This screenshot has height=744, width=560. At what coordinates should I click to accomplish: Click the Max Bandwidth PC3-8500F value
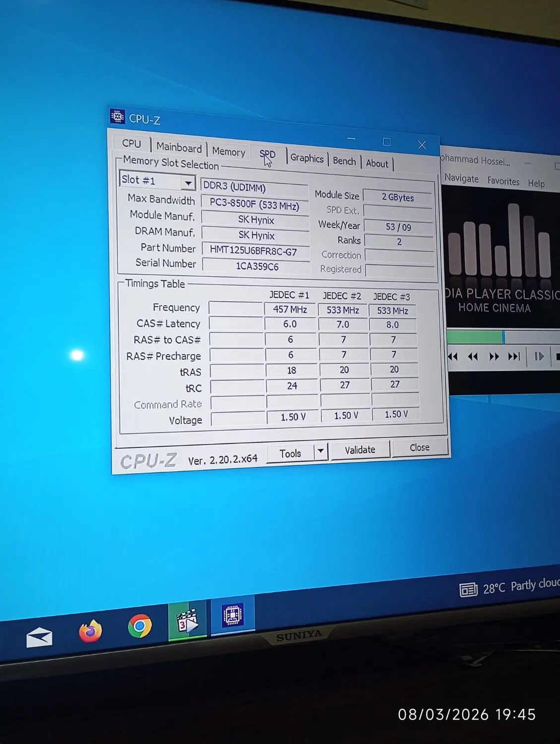pyautogui.click(x=254, y=204)
